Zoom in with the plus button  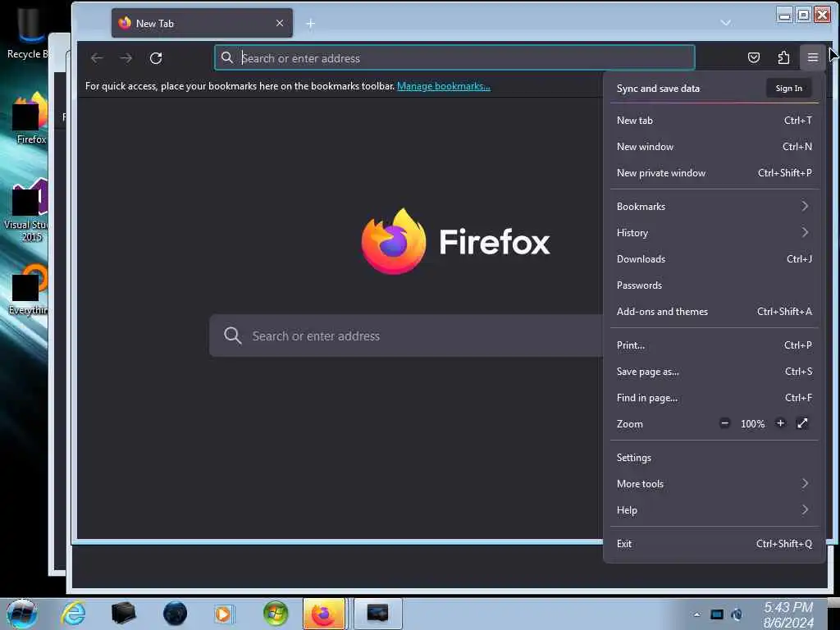[781, 423]
